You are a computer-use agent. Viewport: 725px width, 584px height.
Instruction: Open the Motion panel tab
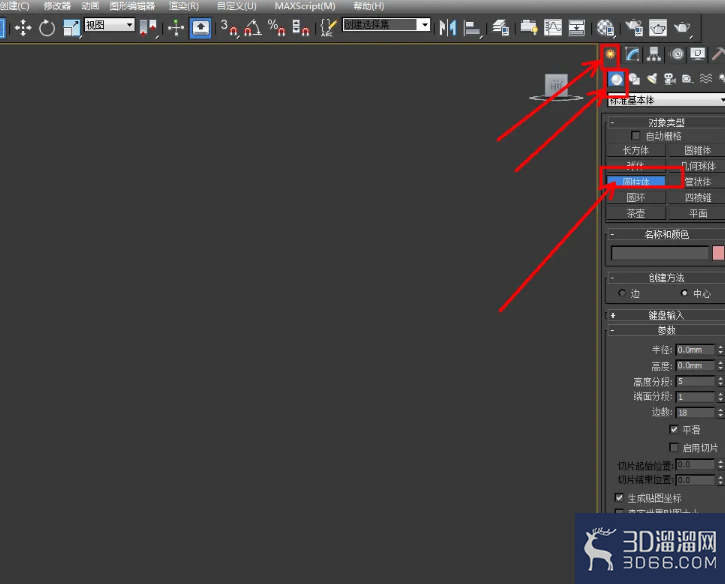click(676, 55)
